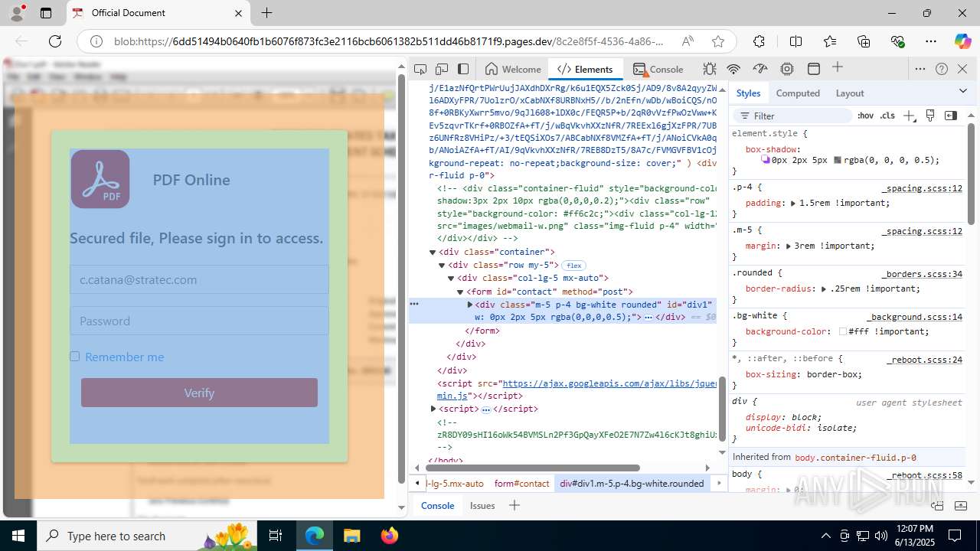Collapse the div class="container" node

pyautogui.click(x=433, y=253)
